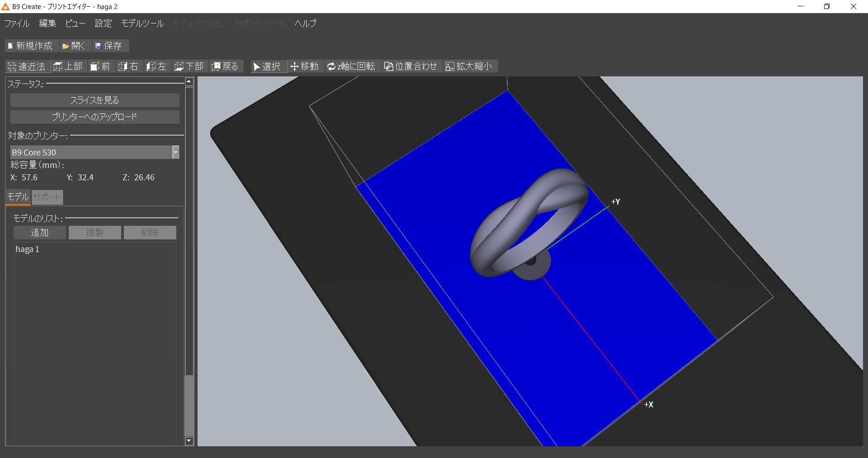Select the サポート tab
Image resolution: width=868 pixels, height=458 pixels.
click(47, 197)
